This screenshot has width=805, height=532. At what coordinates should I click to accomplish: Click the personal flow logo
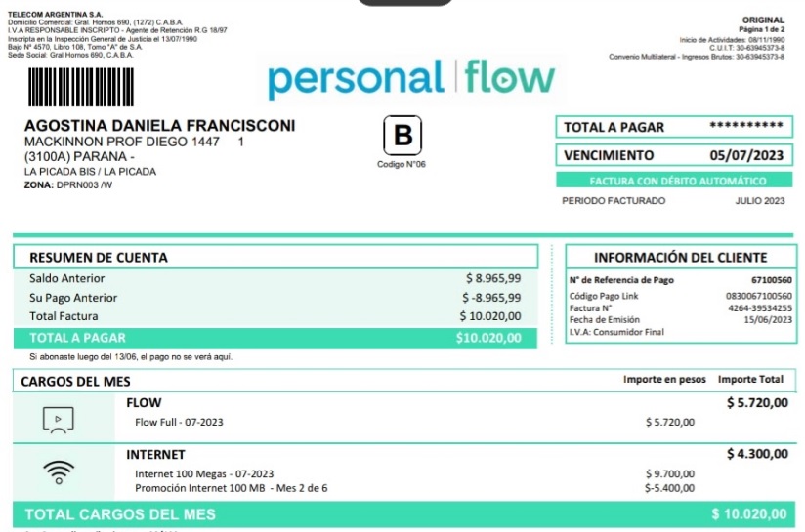click(x=410, y=78)
